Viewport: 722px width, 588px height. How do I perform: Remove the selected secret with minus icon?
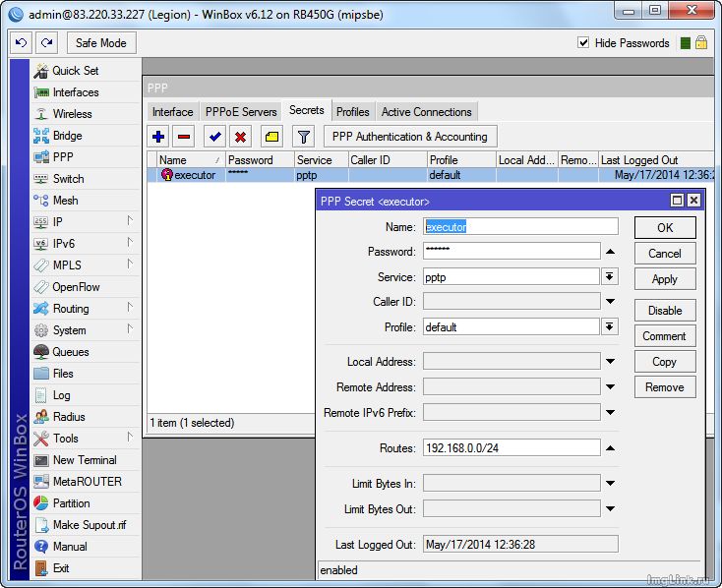(x=184, y=137)
